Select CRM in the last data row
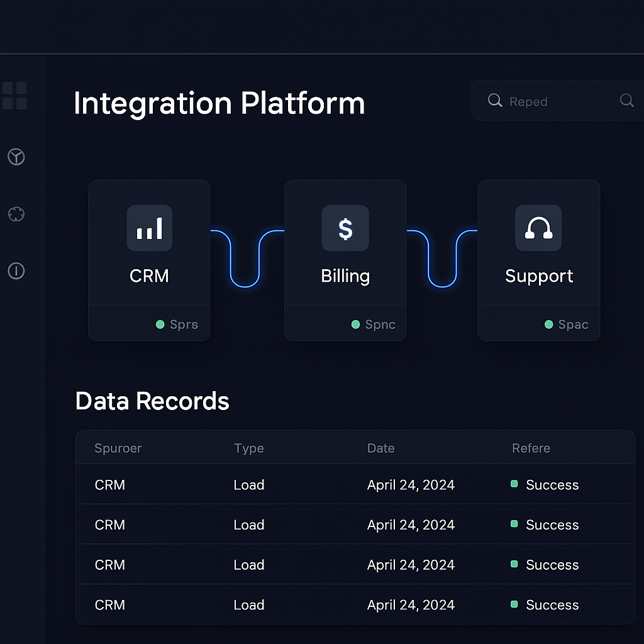 (109, 605)
